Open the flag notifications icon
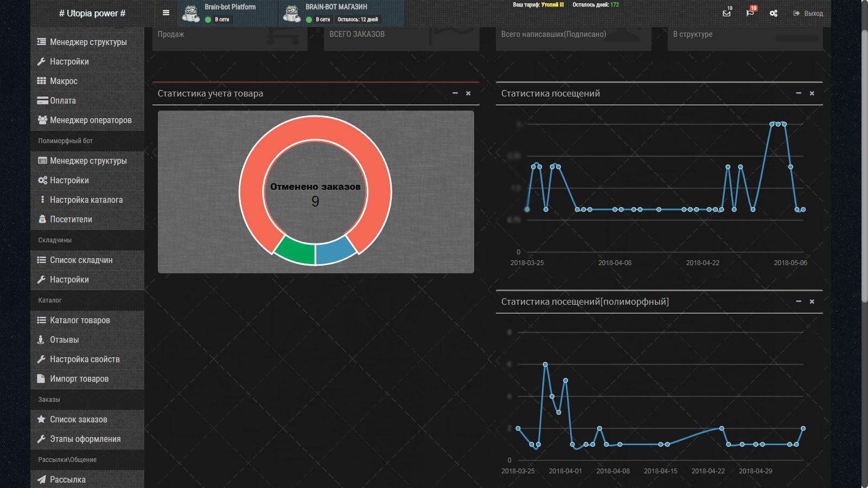This screenshot has height=488, width=868. coord(750,13)
